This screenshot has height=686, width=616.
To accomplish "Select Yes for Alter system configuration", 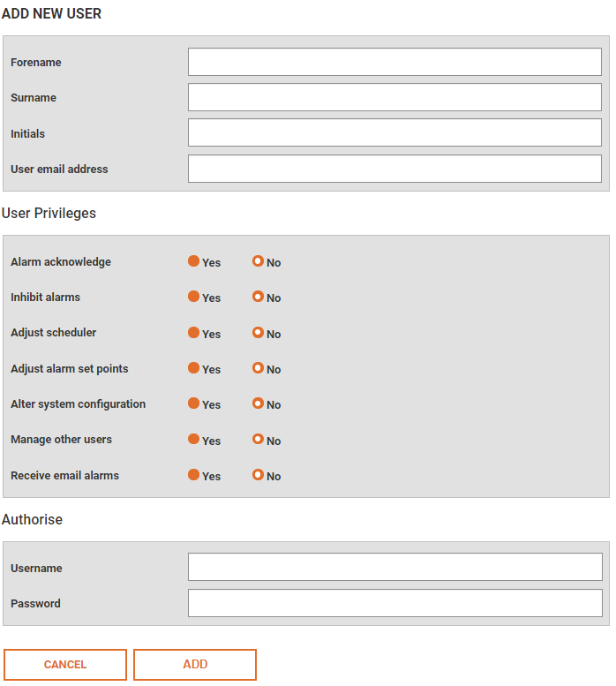I will click(x=193, y=403).
